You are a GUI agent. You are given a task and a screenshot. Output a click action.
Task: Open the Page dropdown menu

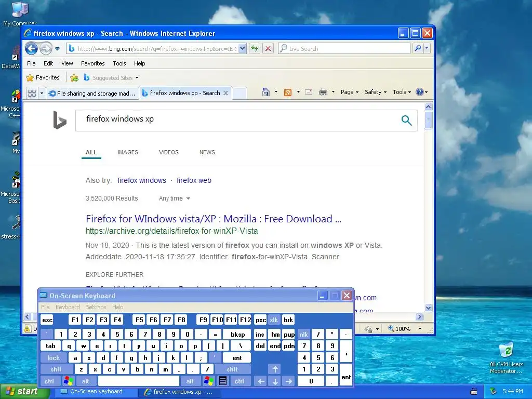coord(350,92)
